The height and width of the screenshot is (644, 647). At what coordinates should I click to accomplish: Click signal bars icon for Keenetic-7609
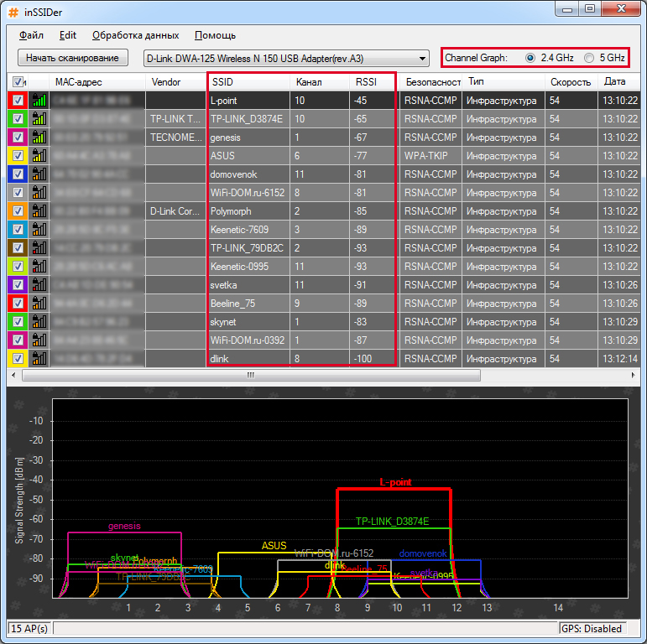coord(39,229)
